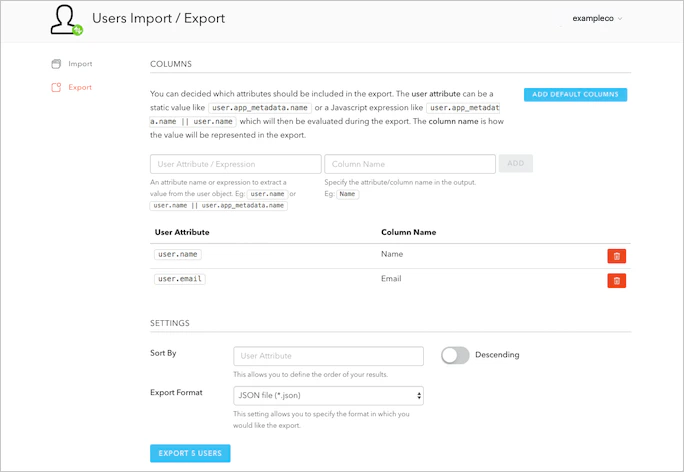Delete the user.name column row
Viewport: 684px width, 472px height.
(x=616, y=256)
